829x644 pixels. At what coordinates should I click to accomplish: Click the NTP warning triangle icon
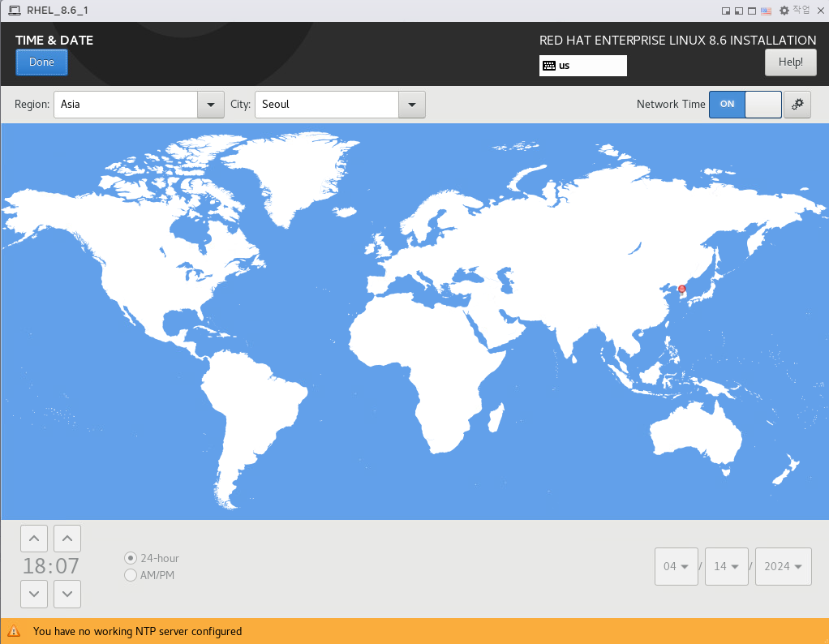click(14, 631)
